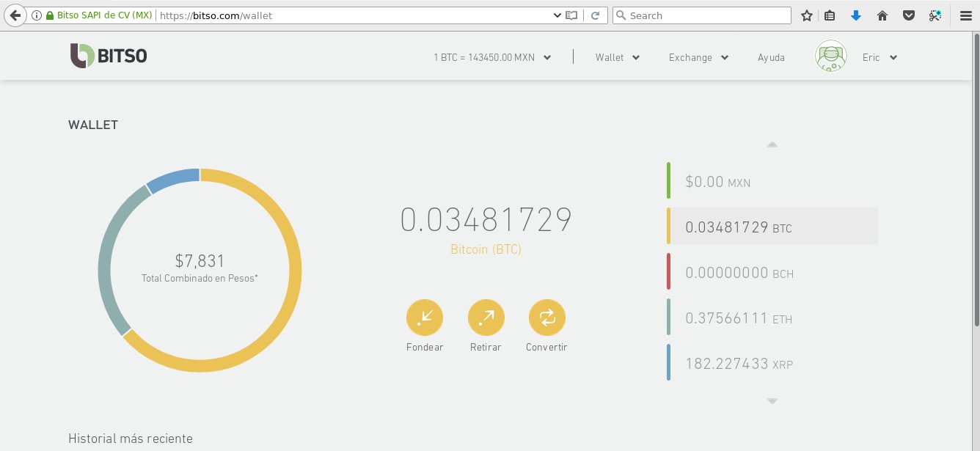
Task: Open address bar history dropdown arrow
Action: click(557, 15)
